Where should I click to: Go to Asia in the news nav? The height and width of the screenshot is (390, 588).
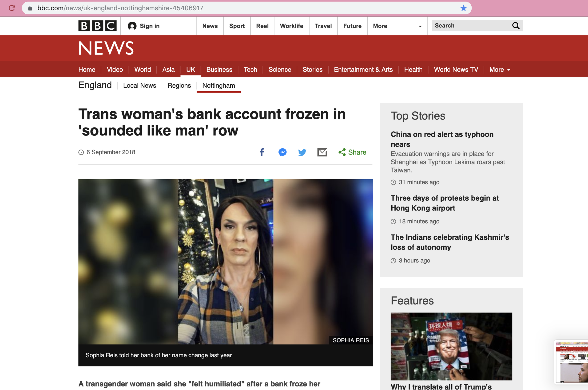tap(168, 70)
